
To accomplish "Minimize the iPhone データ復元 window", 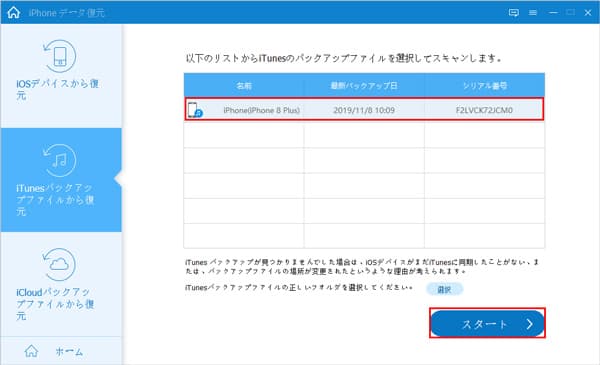I will click(553, 13).
